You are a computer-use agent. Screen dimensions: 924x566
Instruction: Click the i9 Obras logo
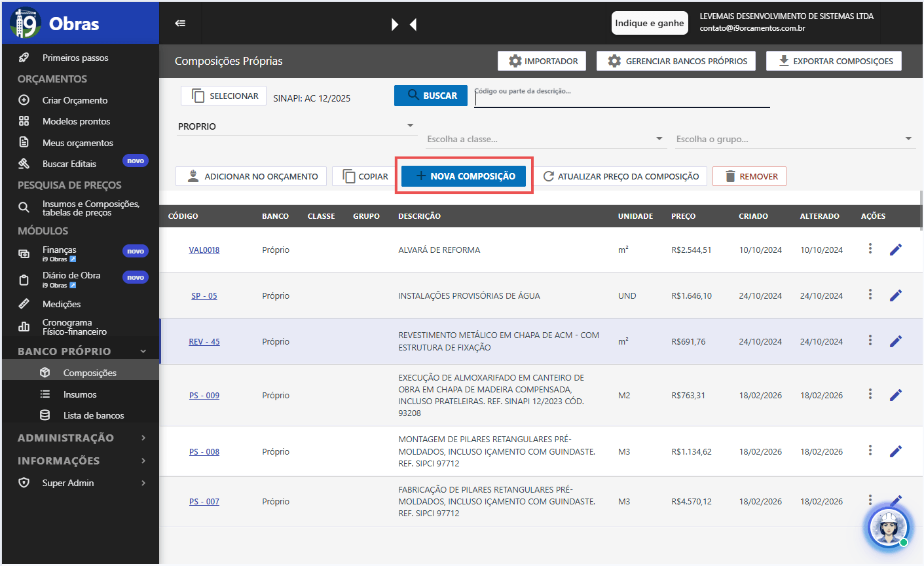tap(55, 23)
